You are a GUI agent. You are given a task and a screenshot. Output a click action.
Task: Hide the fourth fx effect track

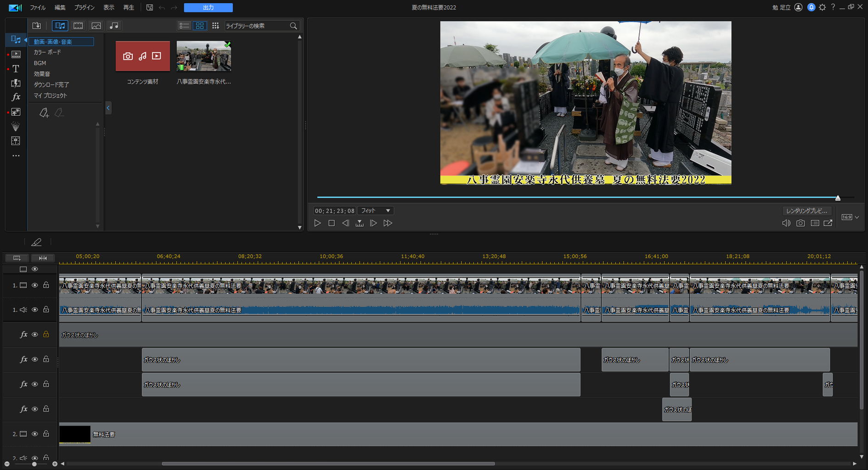click(x=34, y=409)
